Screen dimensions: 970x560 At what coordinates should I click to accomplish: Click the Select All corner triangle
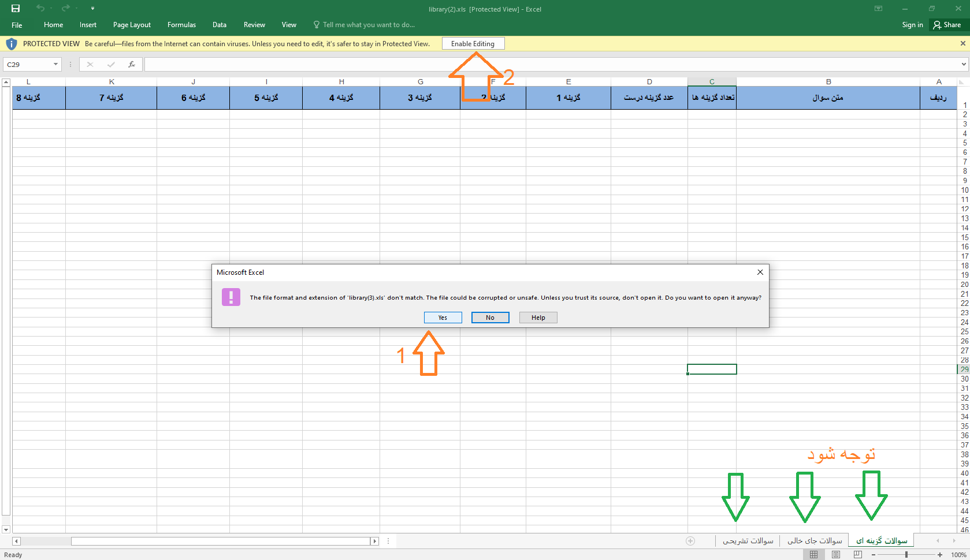pyautogui.click(x=962, y=82)
